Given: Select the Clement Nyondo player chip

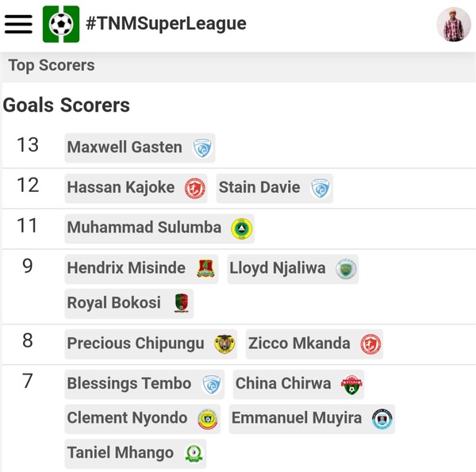Looking at the screenshot, I should pos(142,419).
